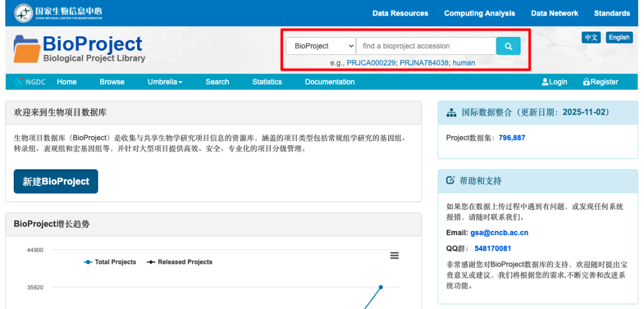Open the Documentation page
644x309 pixels.
pos(329,82)
